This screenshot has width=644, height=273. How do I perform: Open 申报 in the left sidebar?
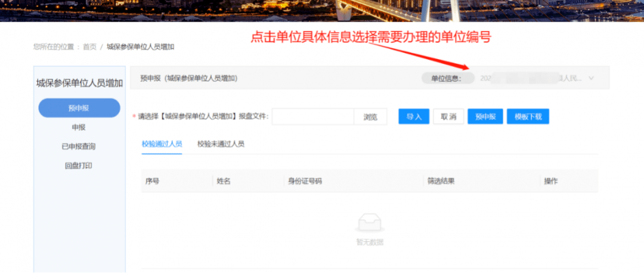coord(79,127)
